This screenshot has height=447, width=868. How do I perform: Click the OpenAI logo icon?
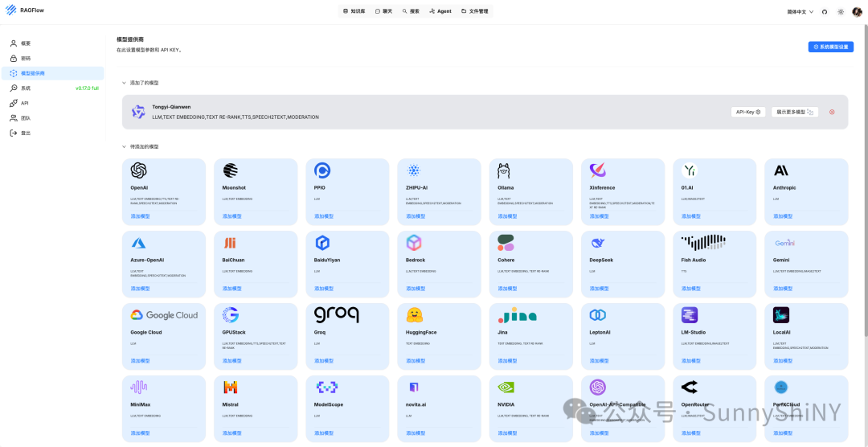coord(138,170)
